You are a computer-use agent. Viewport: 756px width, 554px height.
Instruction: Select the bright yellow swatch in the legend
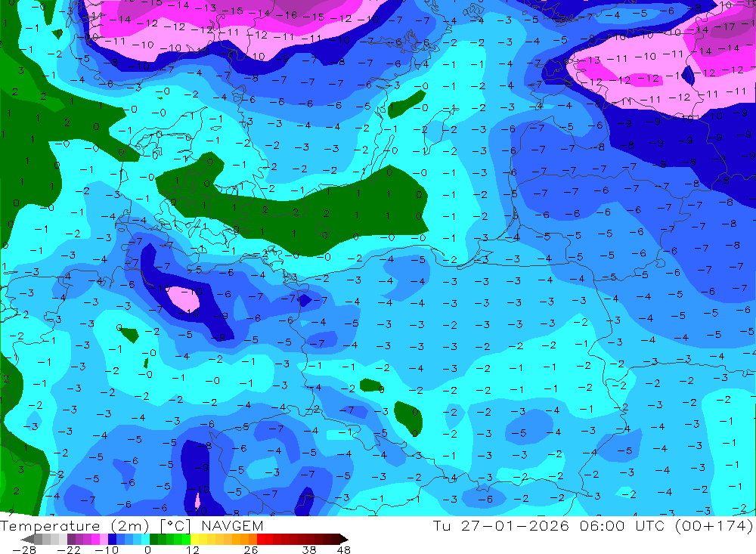195,539
